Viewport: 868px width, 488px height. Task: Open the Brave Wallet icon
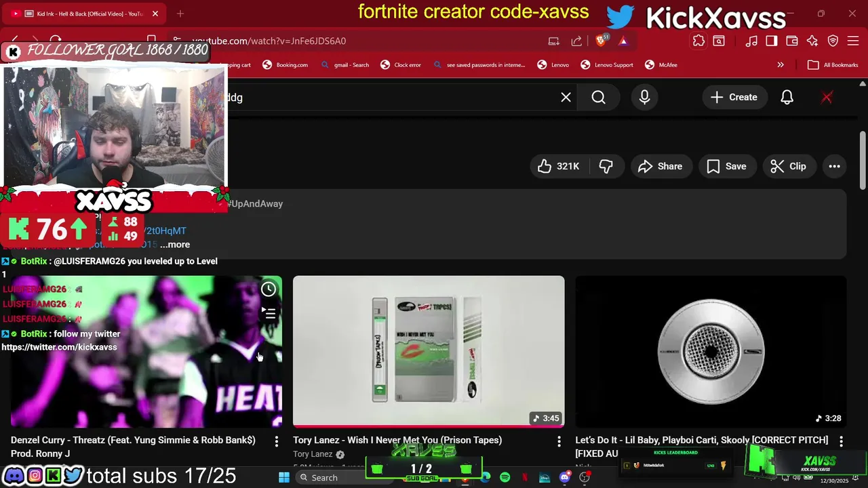coord(792,41)
